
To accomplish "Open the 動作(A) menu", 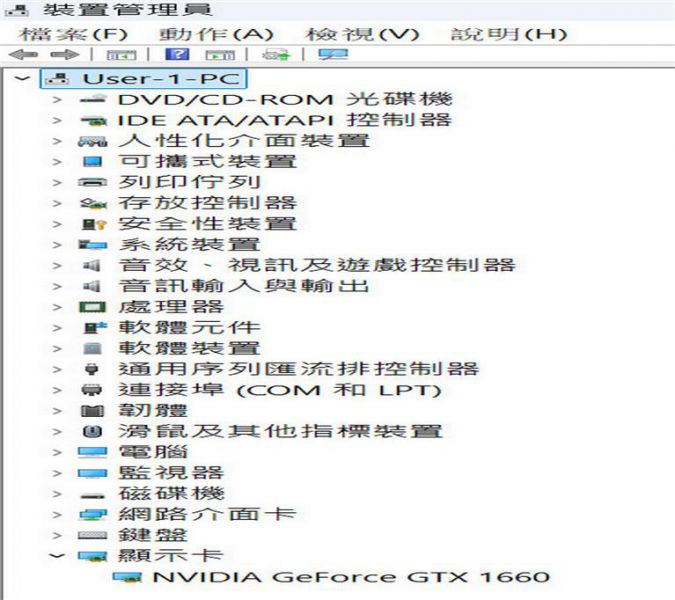I will [216, 33].
